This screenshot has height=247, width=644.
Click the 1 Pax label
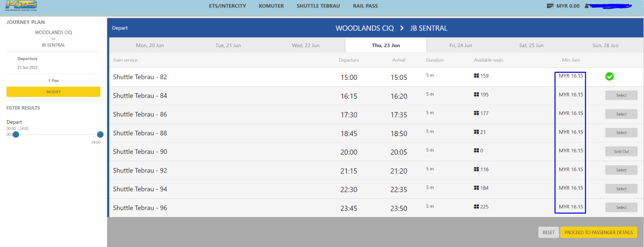tap(53, 80)
